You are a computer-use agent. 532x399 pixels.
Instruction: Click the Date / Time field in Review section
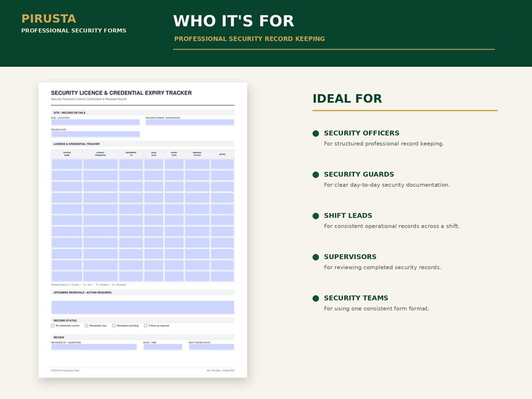[x=163, y=347]
